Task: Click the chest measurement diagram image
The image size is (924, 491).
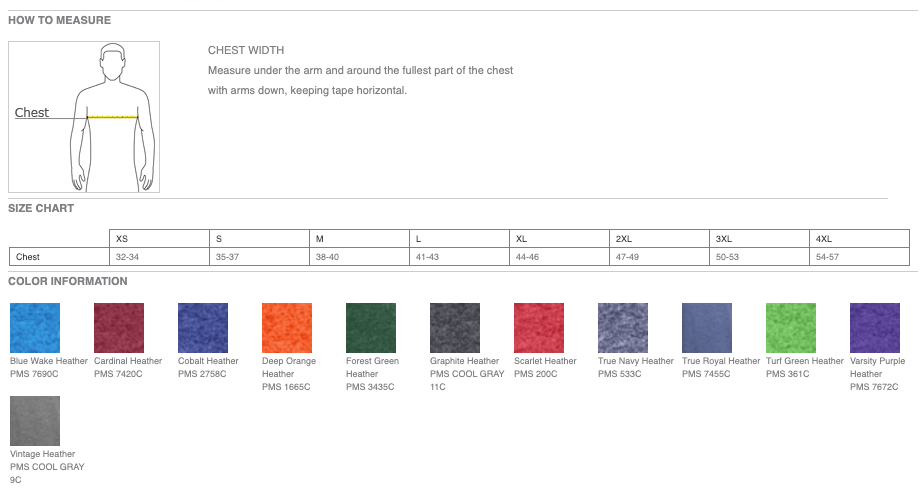Action: click(84, 116)
